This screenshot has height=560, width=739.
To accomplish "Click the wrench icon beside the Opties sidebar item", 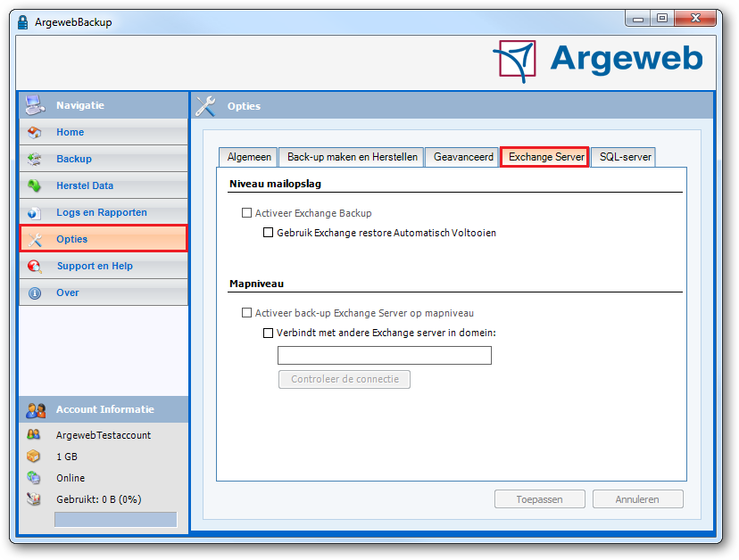I will coord(35,240).
